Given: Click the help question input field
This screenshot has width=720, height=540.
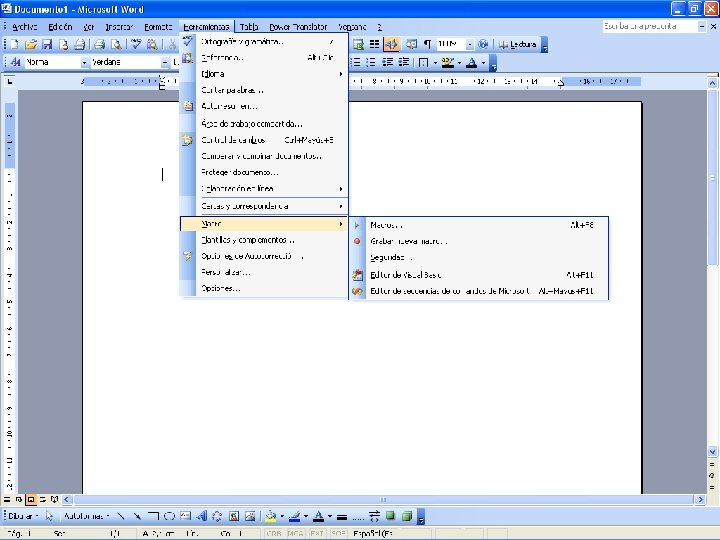Looking at the screenshot, I should pyautogui.click(x=649, y=27).
